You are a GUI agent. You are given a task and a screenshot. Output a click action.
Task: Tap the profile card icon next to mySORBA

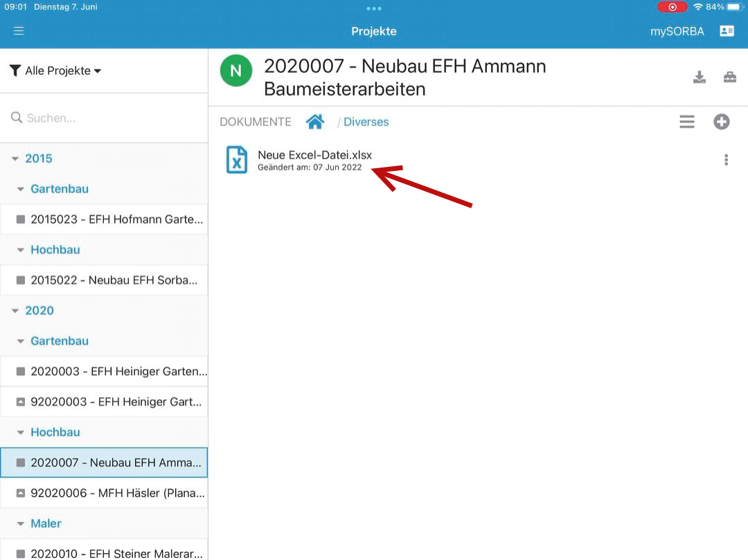pos(727,31)
